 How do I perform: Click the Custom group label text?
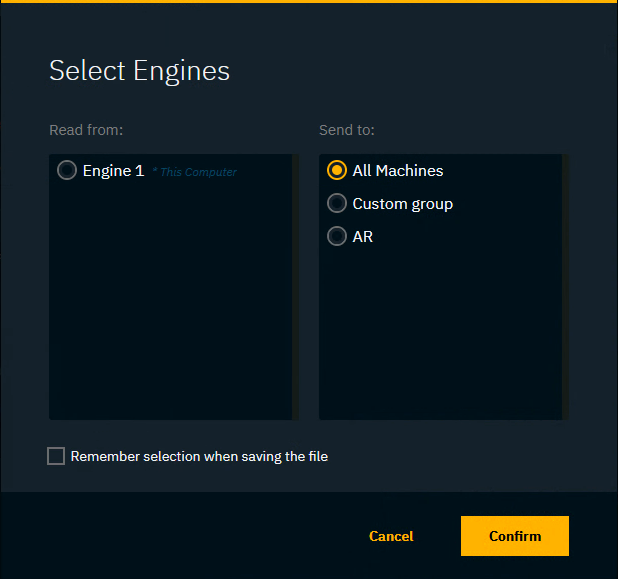coord(402,204)
